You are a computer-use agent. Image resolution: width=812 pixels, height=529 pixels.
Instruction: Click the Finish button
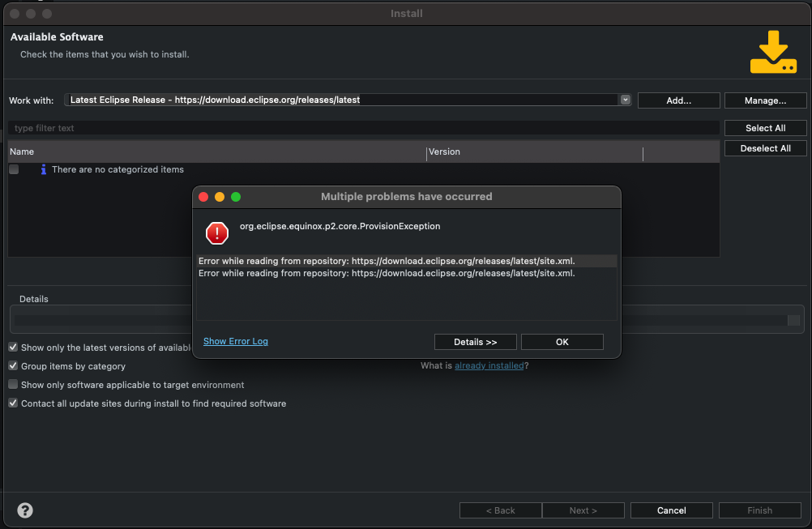[x=759, y=510]
